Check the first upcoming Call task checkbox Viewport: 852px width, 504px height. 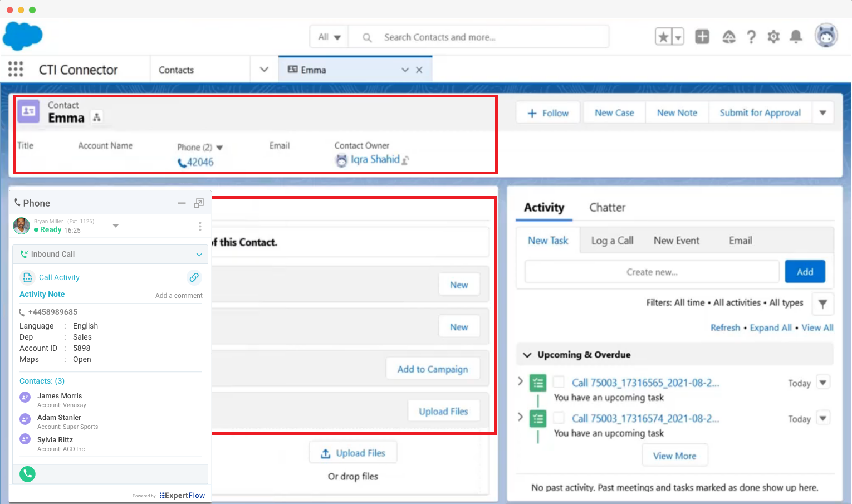(559, 383)
